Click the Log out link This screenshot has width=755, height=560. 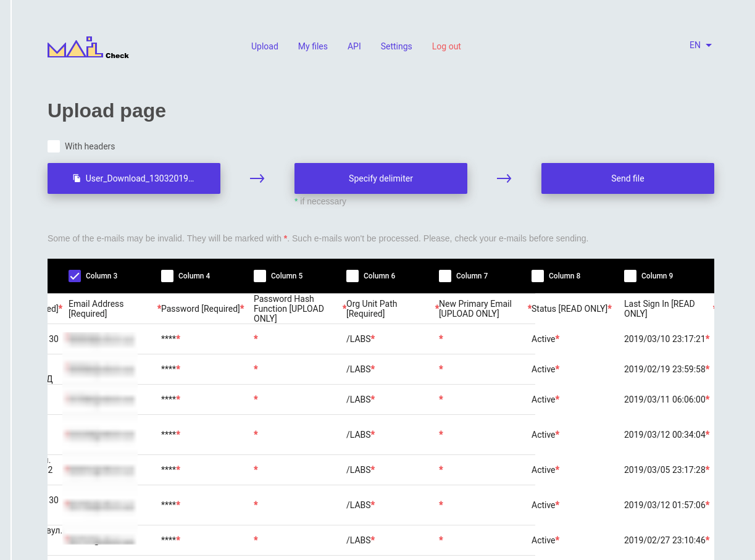[446, 46]
